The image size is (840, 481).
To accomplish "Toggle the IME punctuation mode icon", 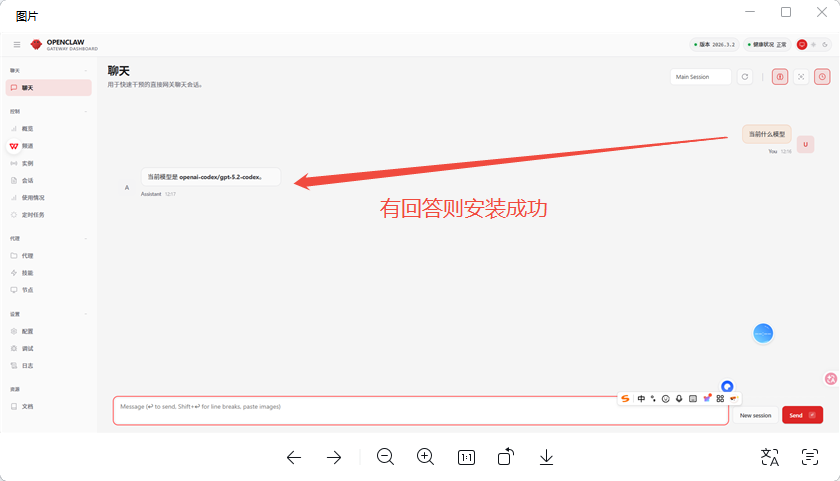I will [653, 399].
